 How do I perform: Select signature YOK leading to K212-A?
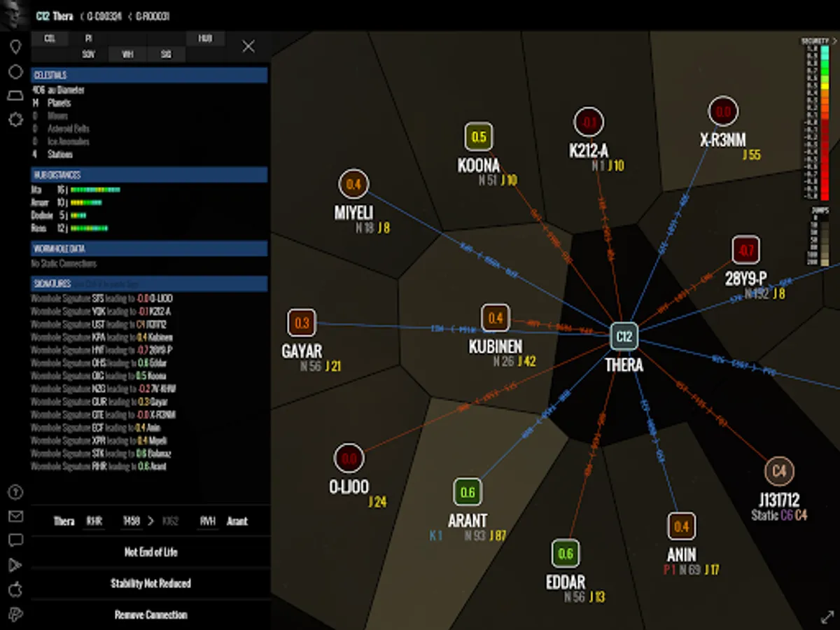[101, 311]
